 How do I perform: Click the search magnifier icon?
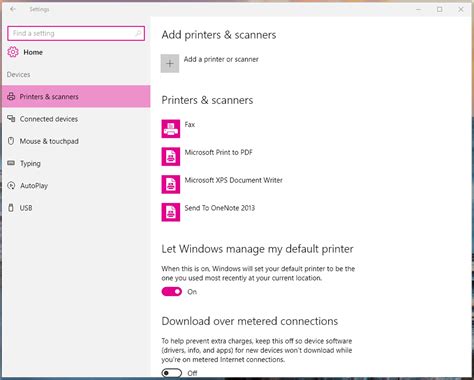(x=138, y=33)
